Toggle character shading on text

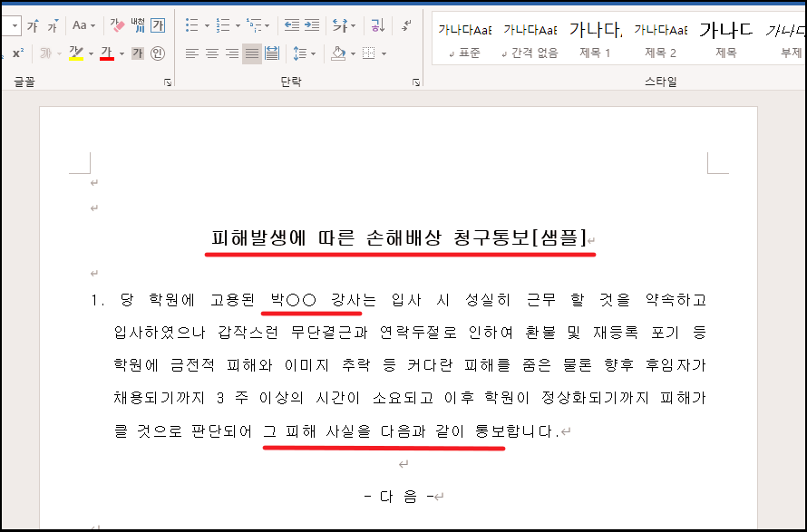138,53
